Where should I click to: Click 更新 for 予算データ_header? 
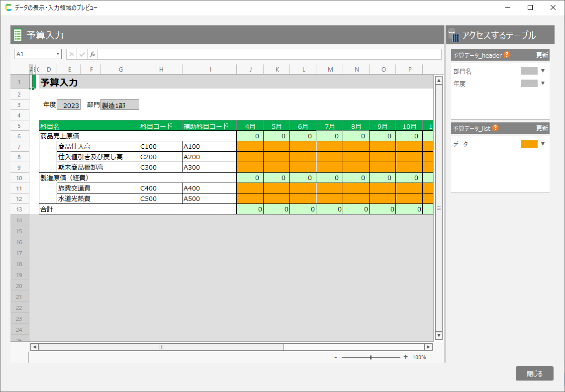point(542,55)
